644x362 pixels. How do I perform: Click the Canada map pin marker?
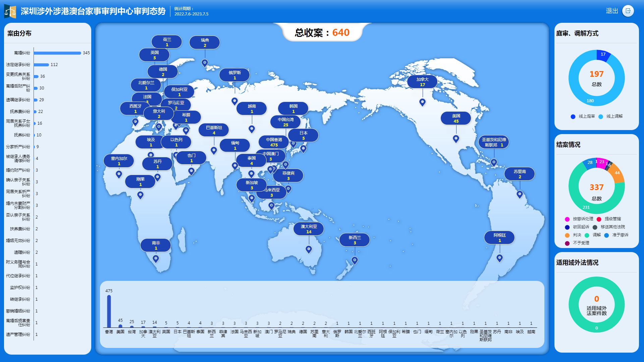tap(422, 102)
